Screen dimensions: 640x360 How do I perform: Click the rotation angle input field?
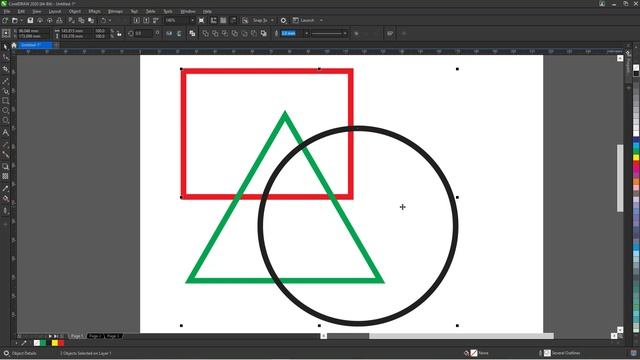144,33
